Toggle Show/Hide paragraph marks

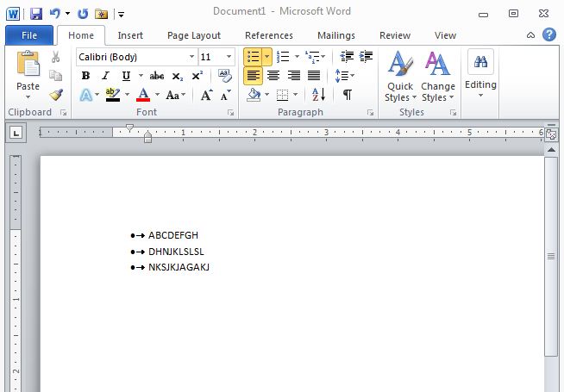[x=347, y=95]
